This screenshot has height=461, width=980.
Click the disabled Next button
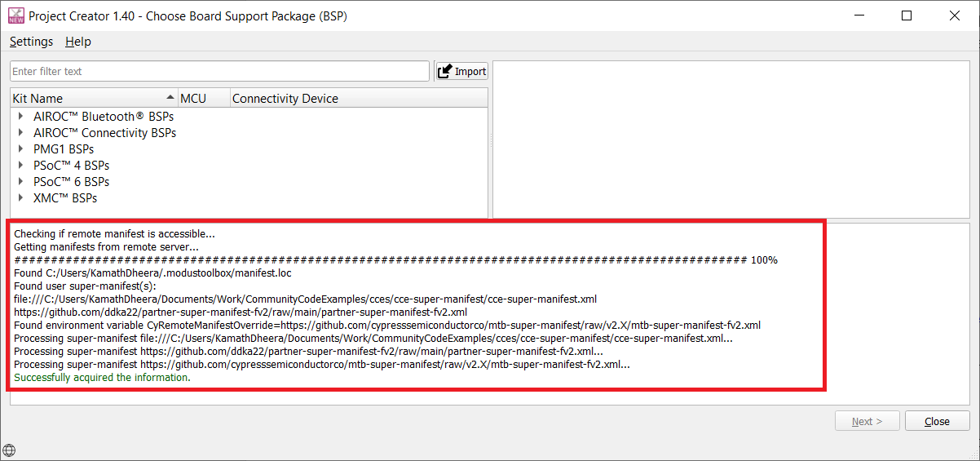[x=867, y=421]
